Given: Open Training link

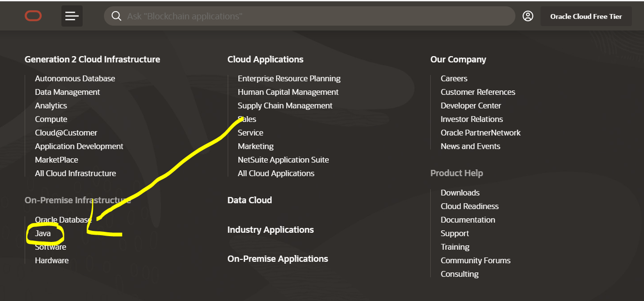Looking at the screenshot, I should tap(455, 247).
